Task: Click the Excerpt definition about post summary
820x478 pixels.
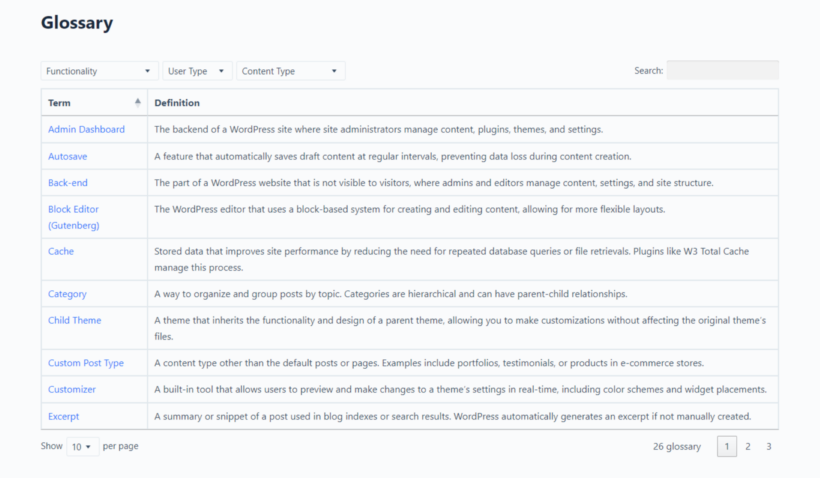Action: (x=452, y=416)
